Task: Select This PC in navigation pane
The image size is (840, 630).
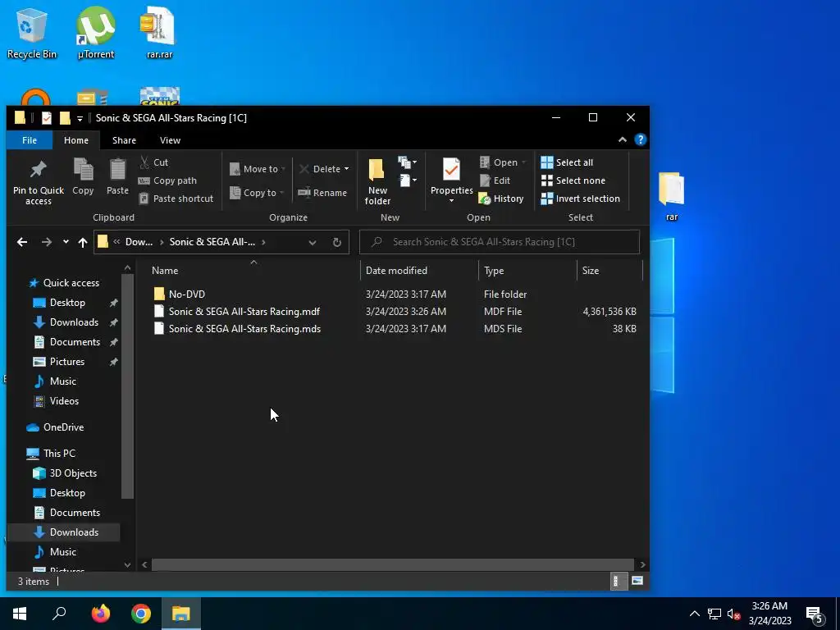Action: point(59,454)
